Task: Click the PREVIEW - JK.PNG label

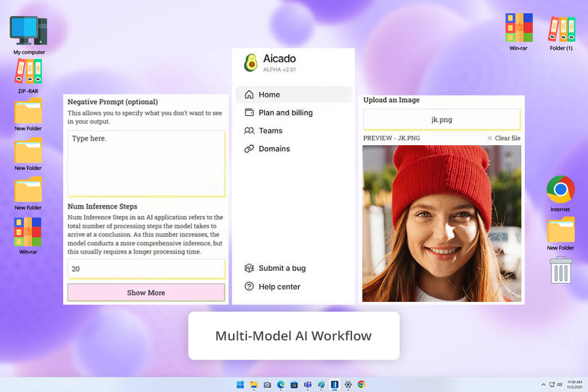Action: [392, 138]
